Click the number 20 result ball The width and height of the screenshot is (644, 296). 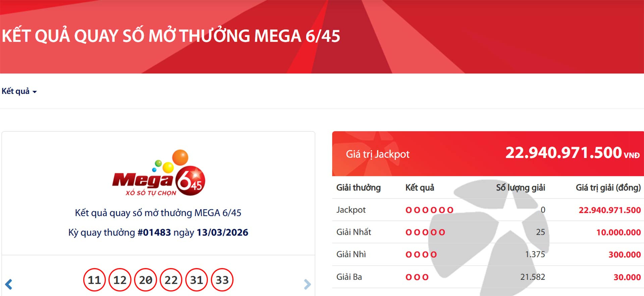click(146, 280)
